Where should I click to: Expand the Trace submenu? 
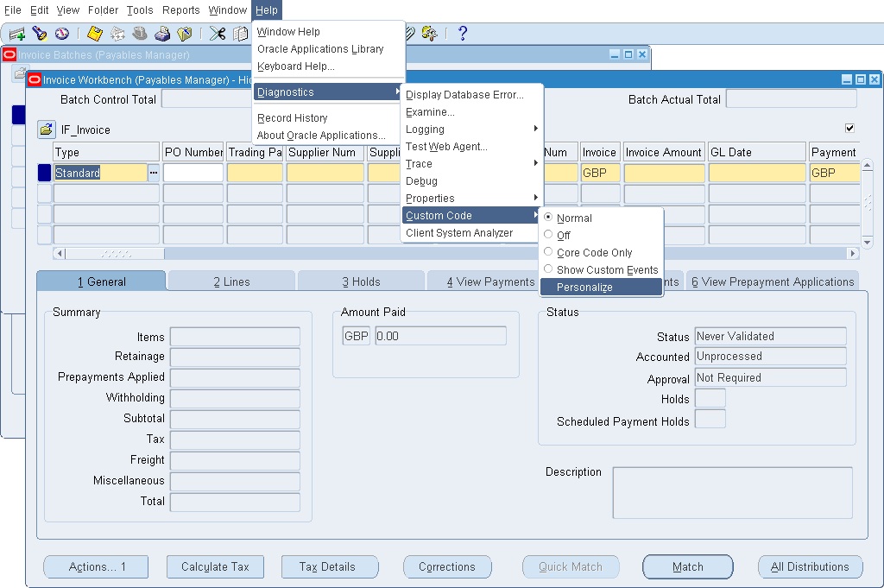click(471, 163)
